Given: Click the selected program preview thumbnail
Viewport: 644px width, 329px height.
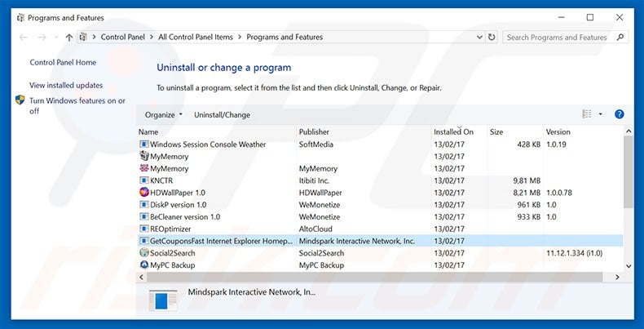Looking at the screenshot, I should tap(163, 300).
